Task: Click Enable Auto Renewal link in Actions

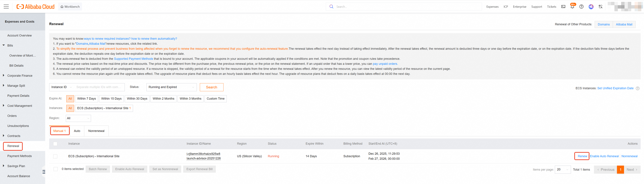Action: tap(604, 156)
